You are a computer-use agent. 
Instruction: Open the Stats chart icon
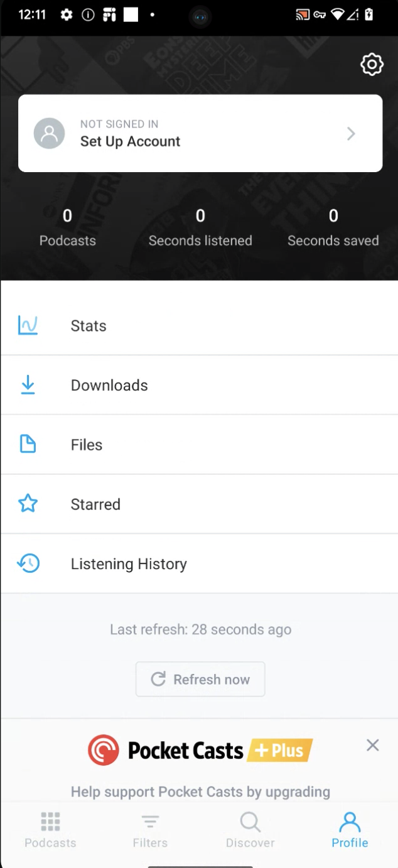click(x=28, y=325)
